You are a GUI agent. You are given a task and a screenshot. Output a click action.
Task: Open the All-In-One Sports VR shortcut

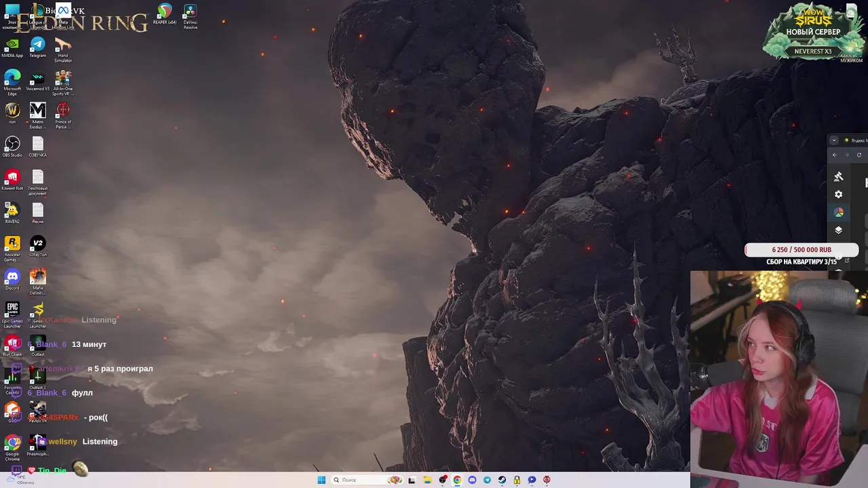63,83
